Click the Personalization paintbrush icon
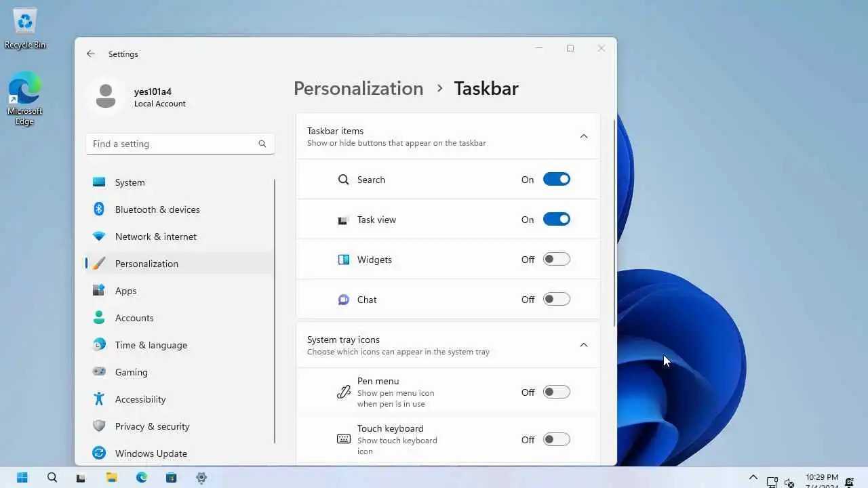 (99, 263)
